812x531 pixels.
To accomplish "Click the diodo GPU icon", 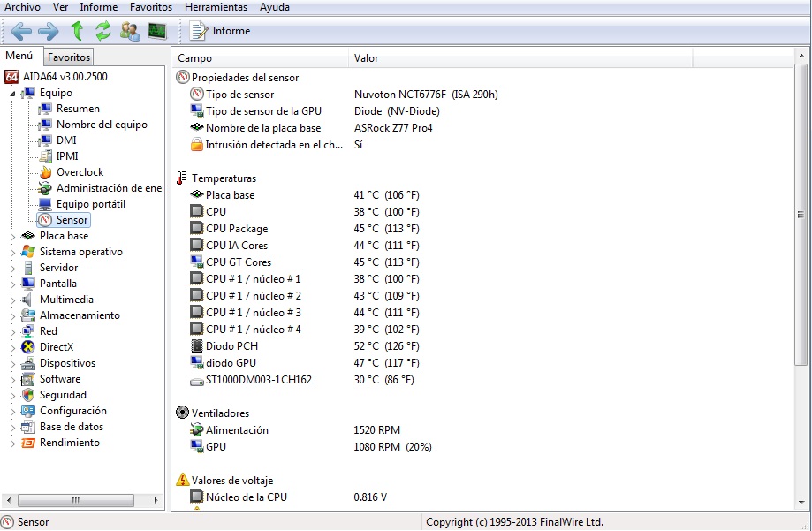I will click(x=197, y=362).
